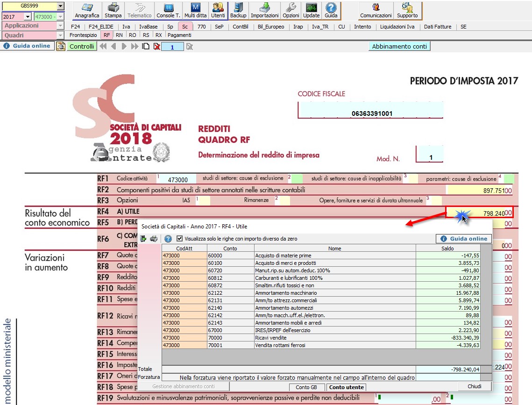Click the Conto column header
The image size is (532, 405).
coord(230,249)
